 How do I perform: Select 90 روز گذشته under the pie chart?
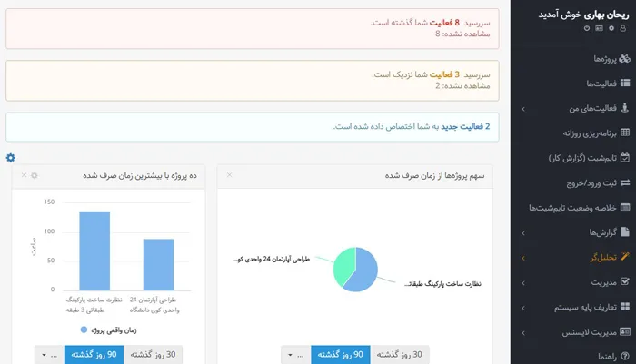coord(341,355)
